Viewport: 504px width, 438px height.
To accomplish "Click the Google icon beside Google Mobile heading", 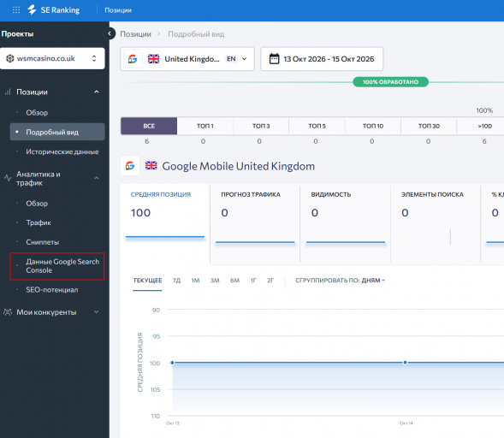I will pos(130,166).
